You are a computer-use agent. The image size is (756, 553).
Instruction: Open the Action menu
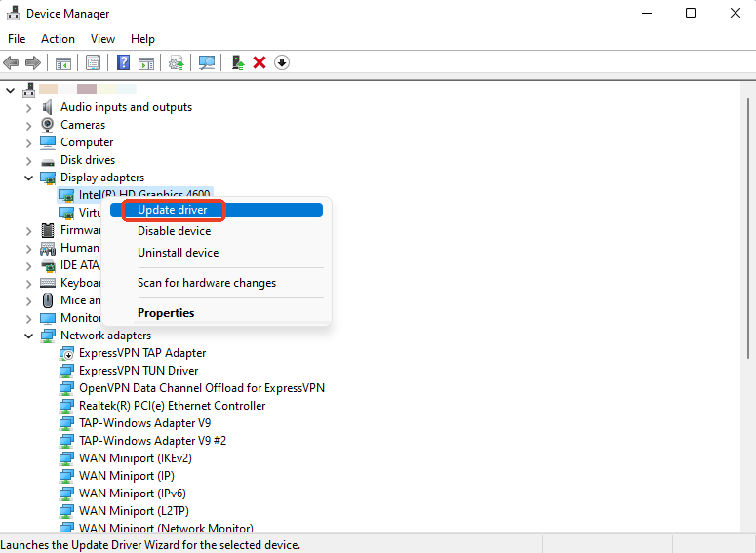click(58, 39)
